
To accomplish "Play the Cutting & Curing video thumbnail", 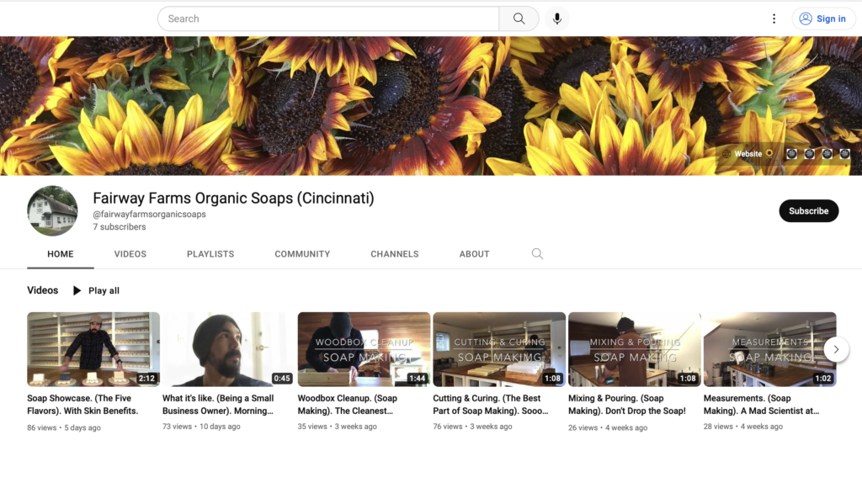I will [499, 349].
